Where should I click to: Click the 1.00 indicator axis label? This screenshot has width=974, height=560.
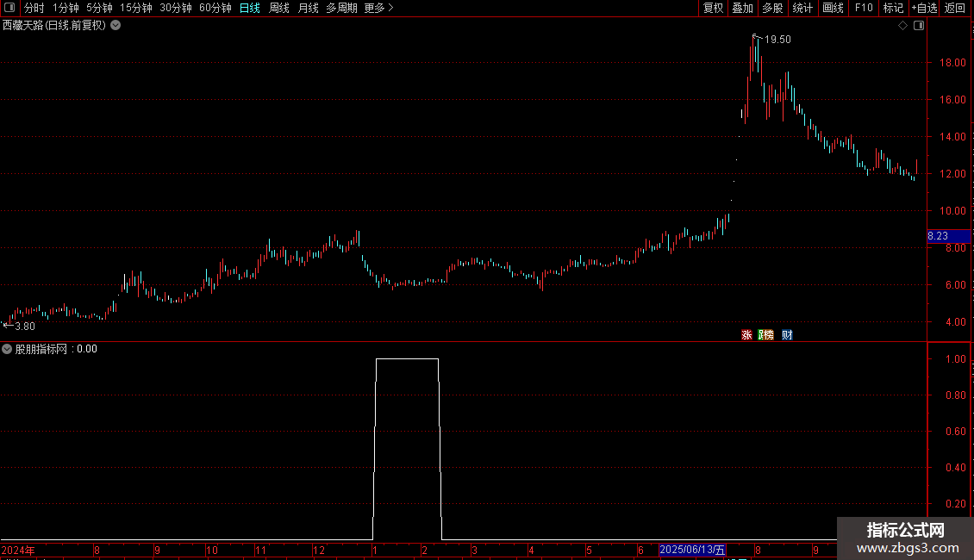(955, 359)
